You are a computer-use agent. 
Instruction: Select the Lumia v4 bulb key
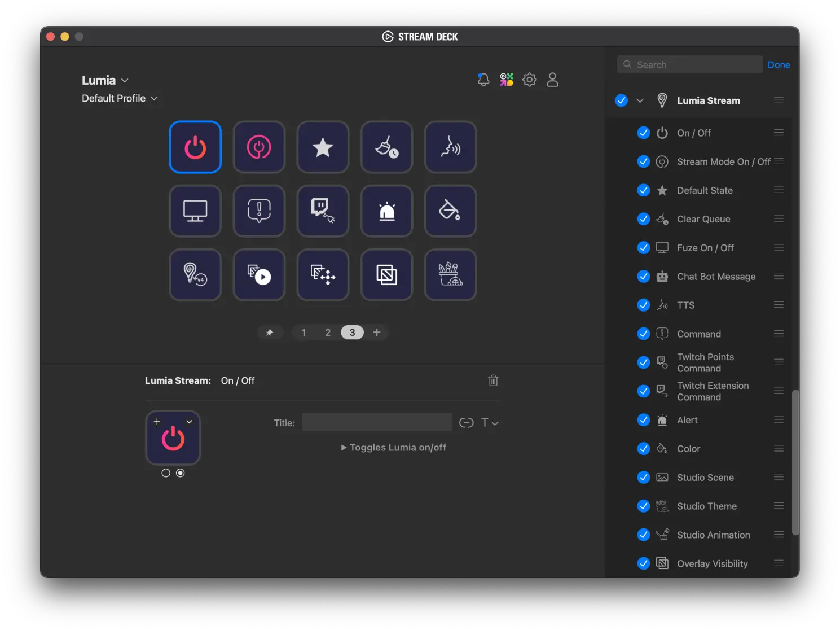click(x=195, y=275)
